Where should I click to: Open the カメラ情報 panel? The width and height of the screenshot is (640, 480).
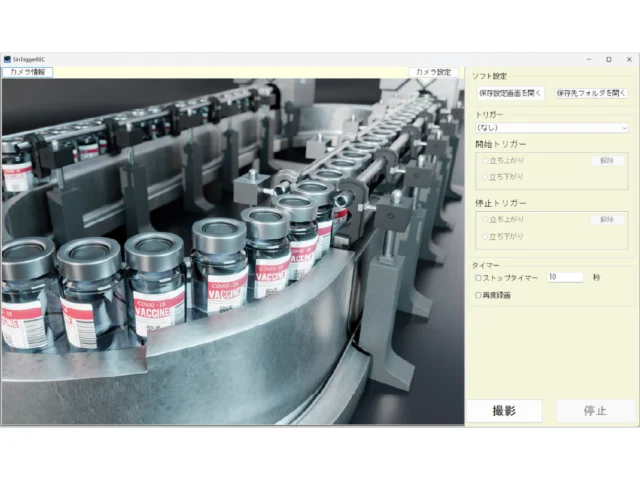pyautogui.click(x=27, y=72)
